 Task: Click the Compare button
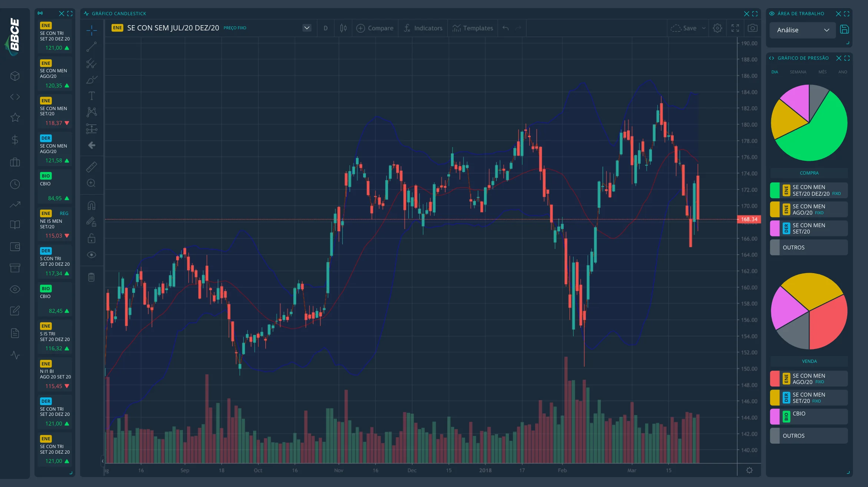[375, 28]
